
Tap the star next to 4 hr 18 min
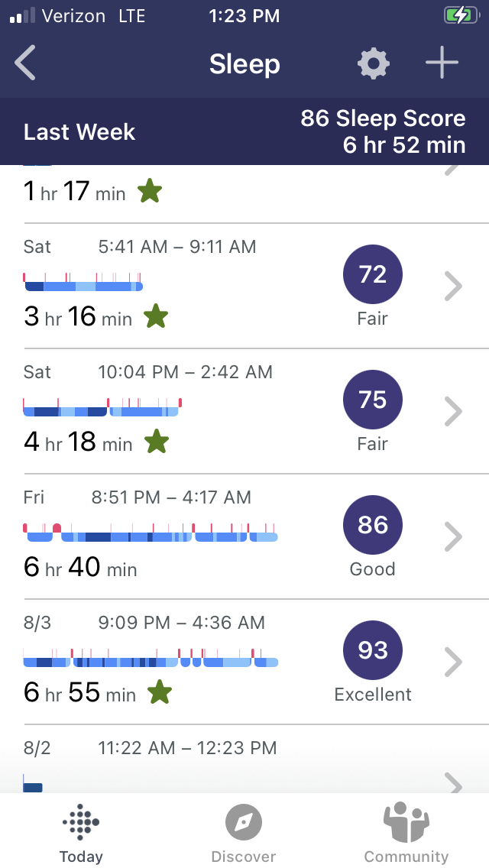point(157,441)
